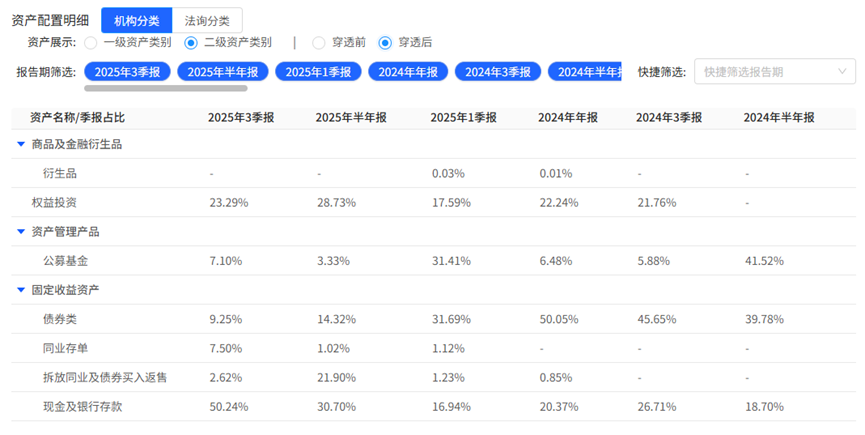Image resolution: width=865 pixels, height=435 pixels.
Task: Switch to the 机构分类 tab
Action: coord(136,20)
